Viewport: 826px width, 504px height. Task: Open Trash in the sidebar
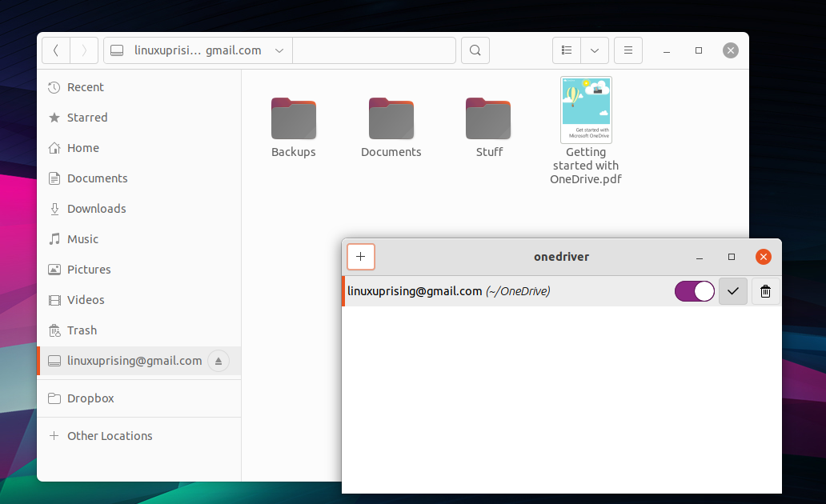click(139, 330)
